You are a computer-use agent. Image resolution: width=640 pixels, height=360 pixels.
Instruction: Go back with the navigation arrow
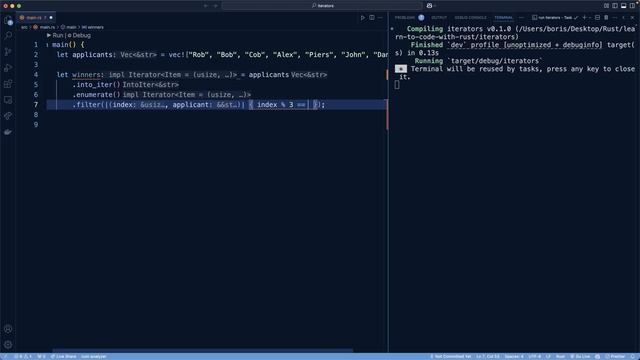coord(206,6)
